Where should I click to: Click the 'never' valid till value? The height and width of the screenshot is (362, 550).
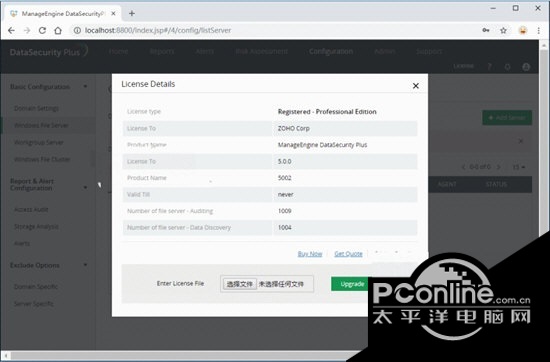tap(286, 194)
